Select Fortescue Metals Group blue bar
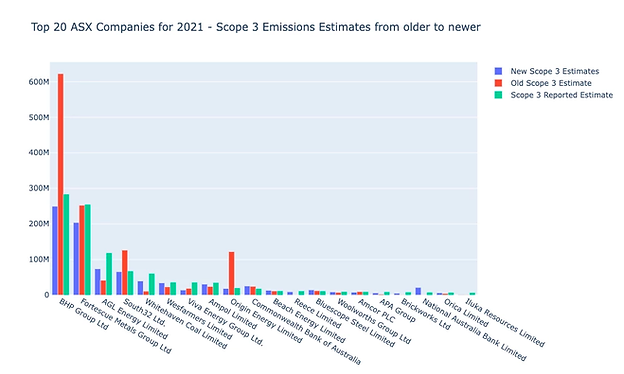Viewport: 624px width, 374px height. coord(76,259)
